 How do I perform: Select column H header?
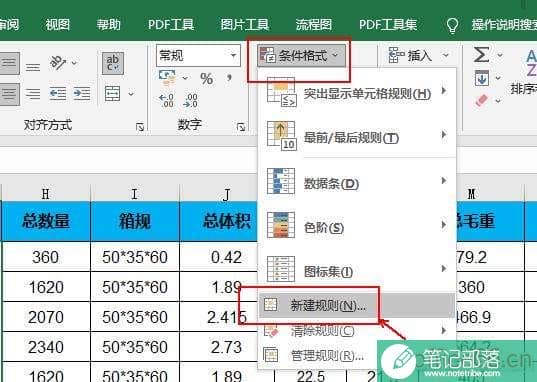(46, 194)
